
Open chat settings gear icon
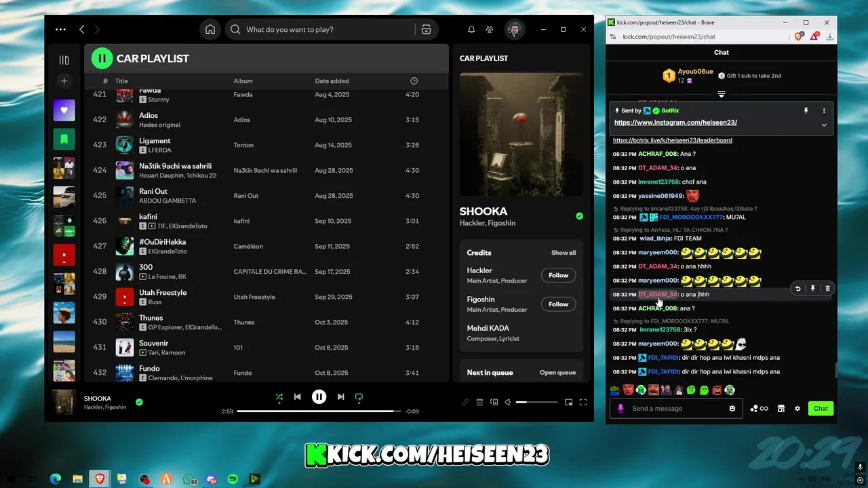point(797,409)
